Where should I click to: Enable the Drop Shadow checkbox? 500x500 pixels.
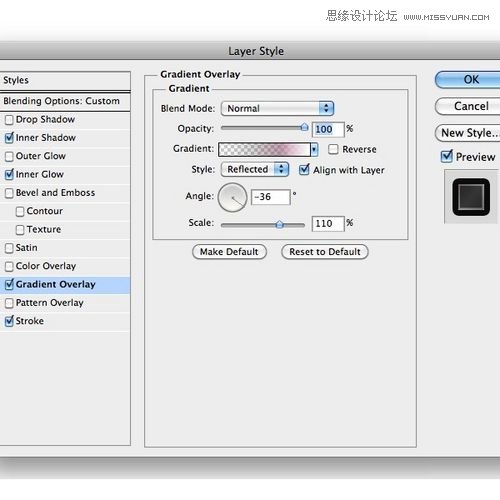(x=9, y=120)
